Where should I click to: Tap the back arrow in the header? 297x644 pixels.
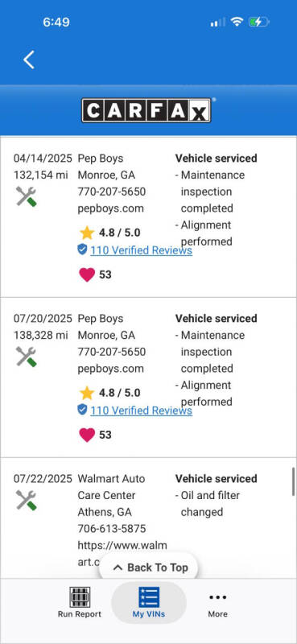(29, 60)
